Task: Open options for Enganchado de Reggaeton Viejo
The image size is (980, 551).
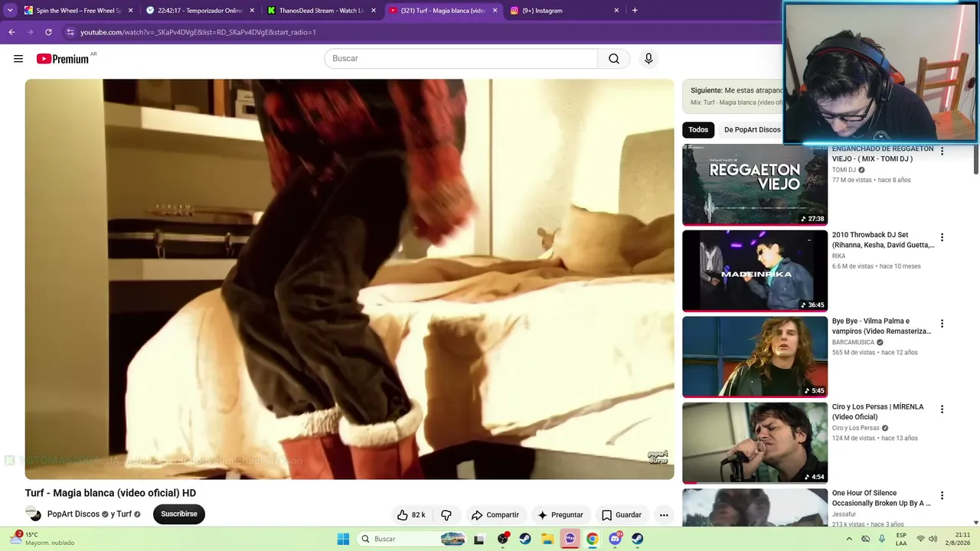Action: (x=942, y=152)
